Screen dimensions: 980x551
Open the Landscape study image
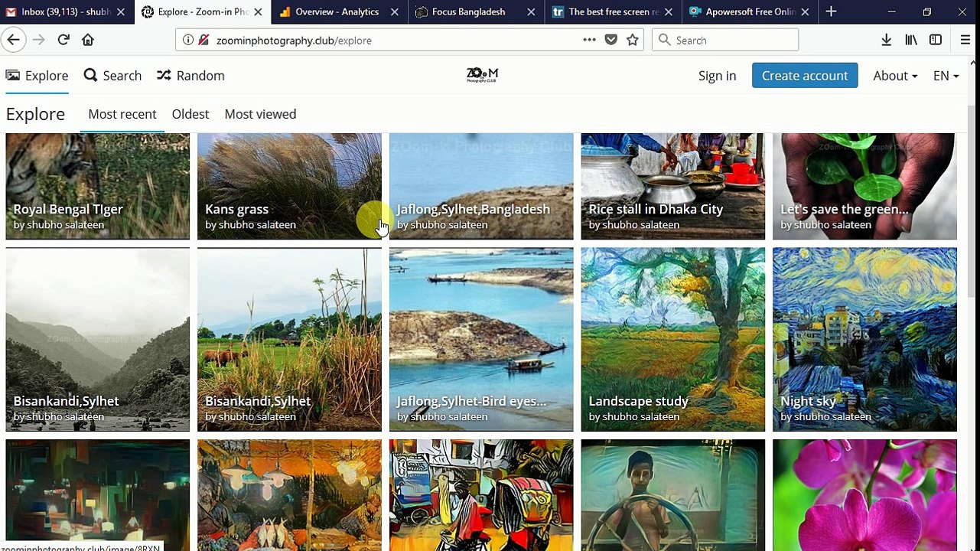click(673, 339)
